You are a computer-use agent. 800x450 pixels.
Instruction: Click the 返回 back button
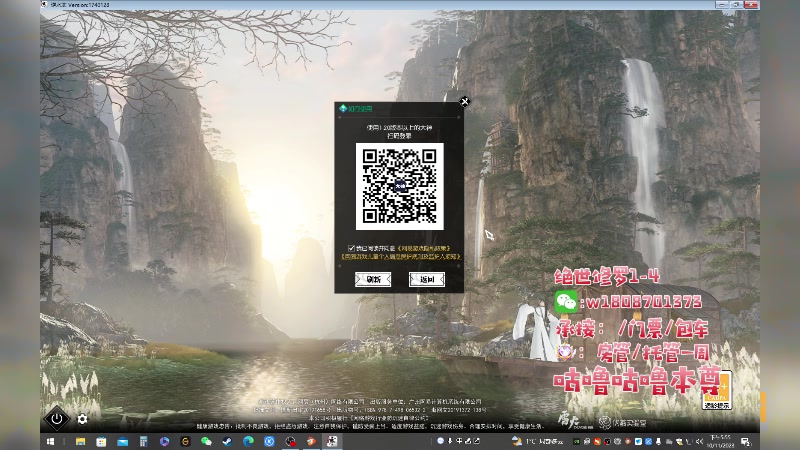coord(427,279)
